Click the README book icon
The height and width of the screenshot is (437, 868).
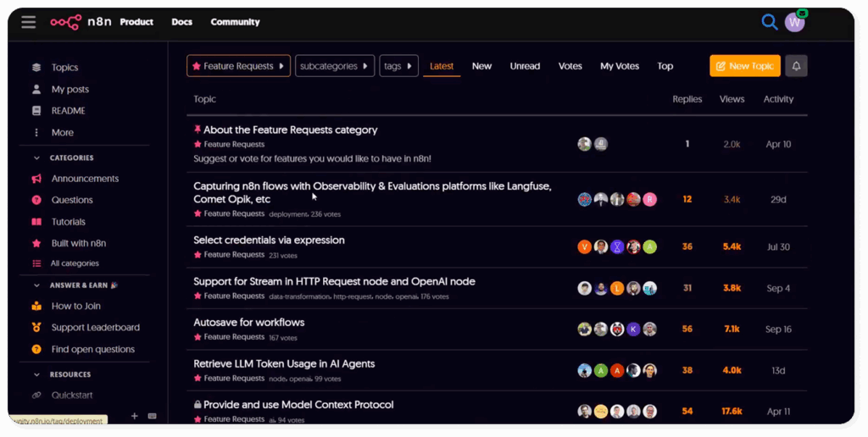36,111
